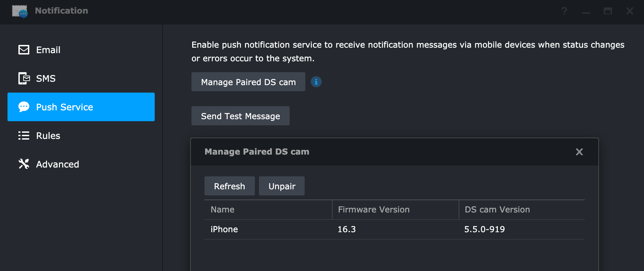Click the Rules list icon
The image size is (644, 271).
(24, 135)
